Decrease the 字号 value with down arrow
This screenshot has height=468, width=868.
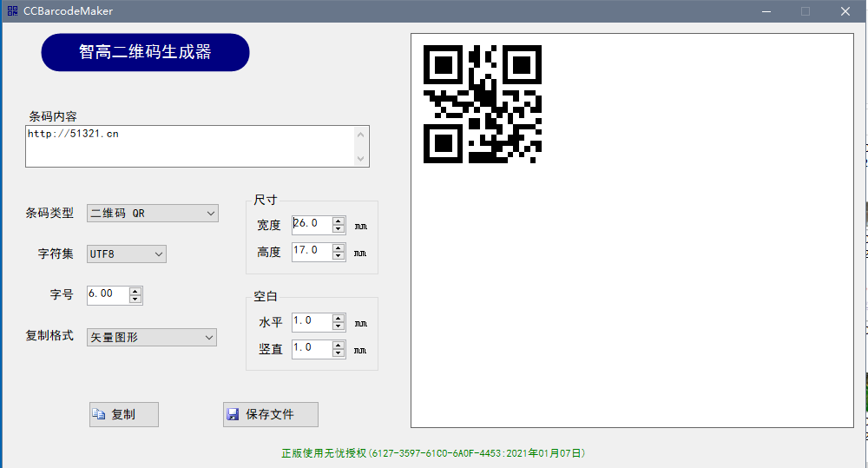tap(135, 299)
